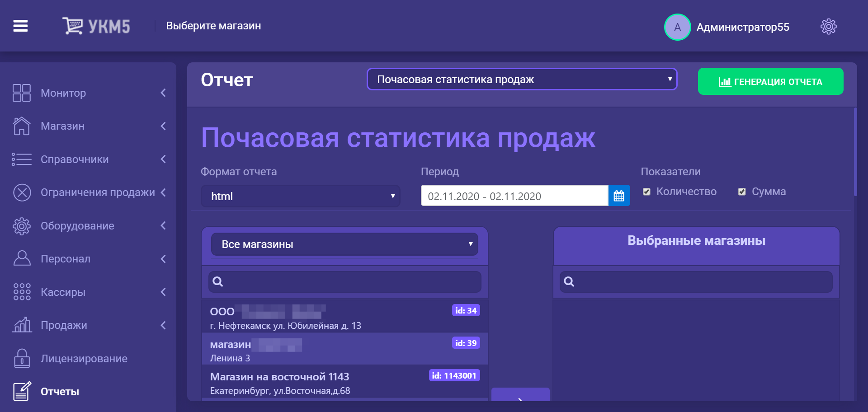Click the Администратор55 avatar circle

tap(677, 27)
